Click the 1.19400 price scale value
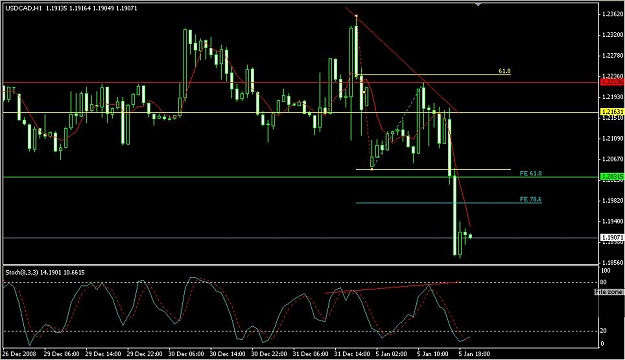The width and height of the screenshot is (625, 360). 612,221
